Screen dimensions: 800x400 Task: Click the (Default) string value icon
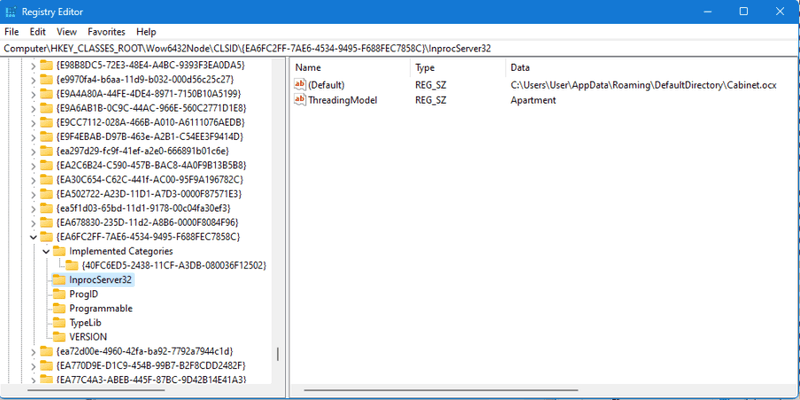coord(299,85)
